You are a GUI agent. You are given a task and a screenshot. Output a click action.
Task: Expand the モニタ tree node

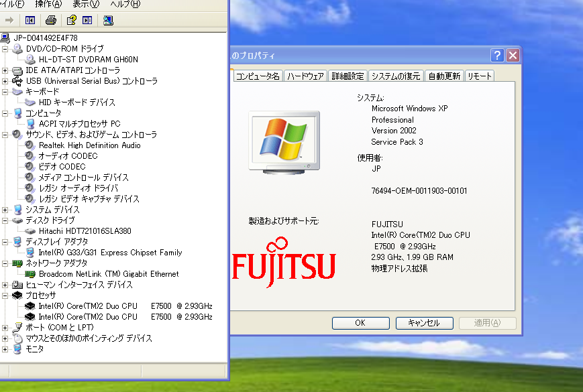(x=5, y=348)
